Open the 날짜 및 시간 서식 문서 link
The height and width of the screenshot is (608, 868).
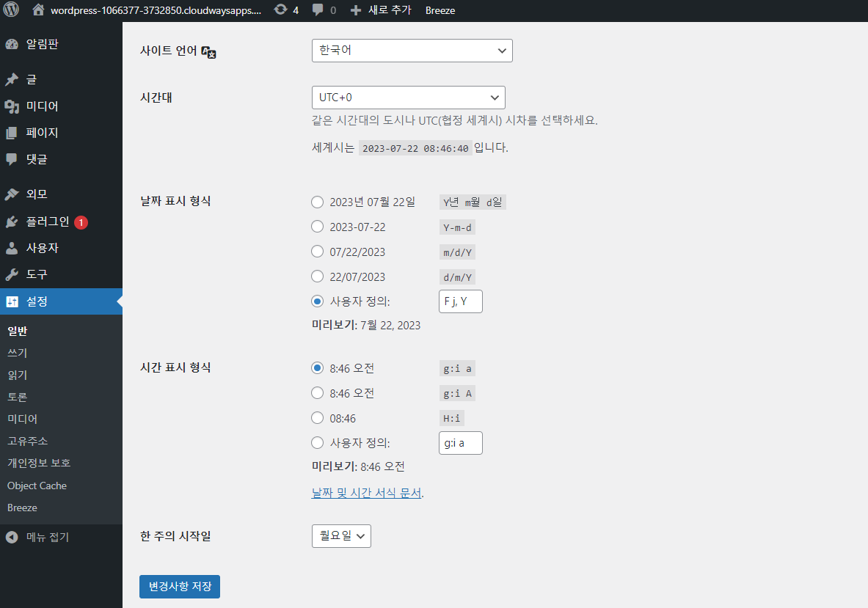pos(366,492)
